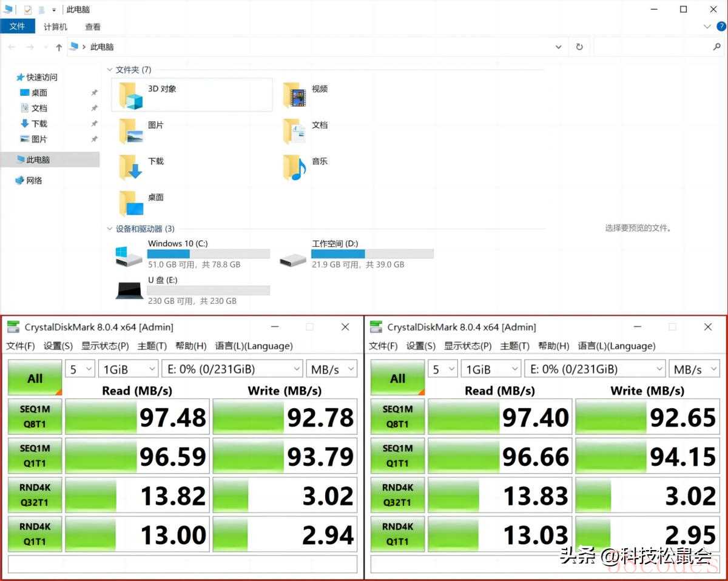Open 文件(F) menu in left CrystalDiskMark
Screen dimensions: 728x581
coord(21,346)
